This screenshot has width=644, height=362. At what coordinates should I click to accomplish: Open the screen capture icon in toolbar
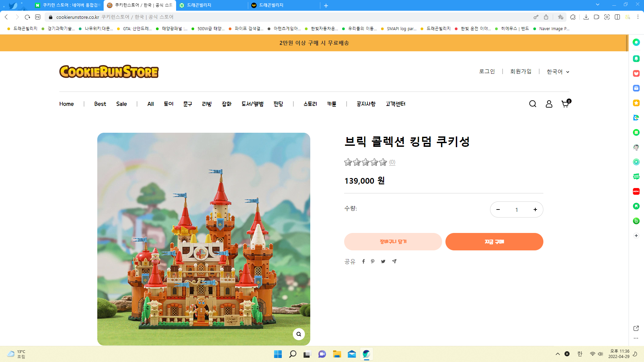coord(607,17)
